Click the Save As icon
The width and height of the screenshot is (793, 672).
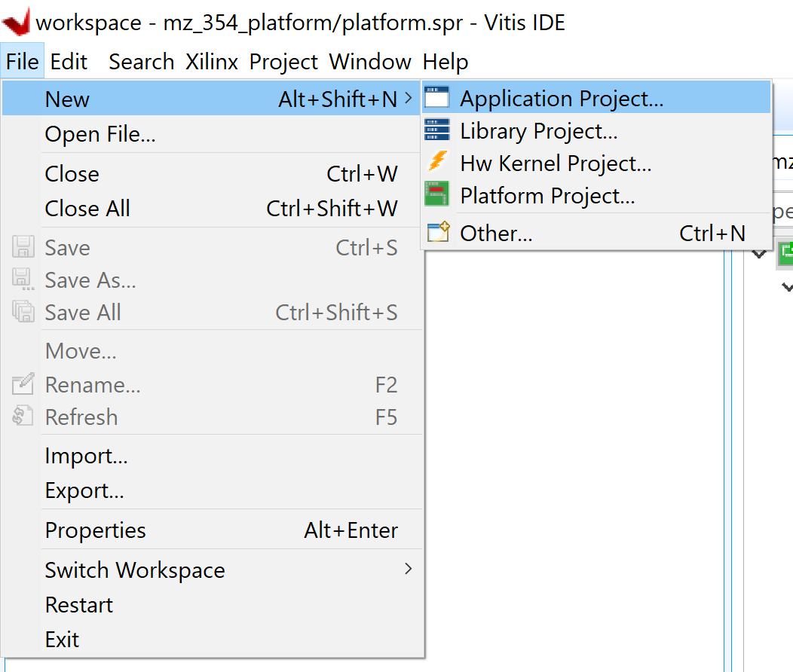click(21, 279)
